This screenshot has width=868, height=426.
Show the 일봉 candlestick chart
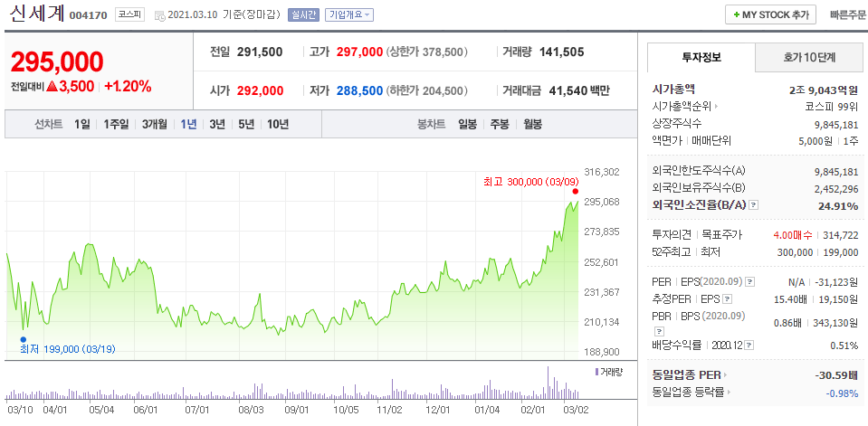pos(467,124)
